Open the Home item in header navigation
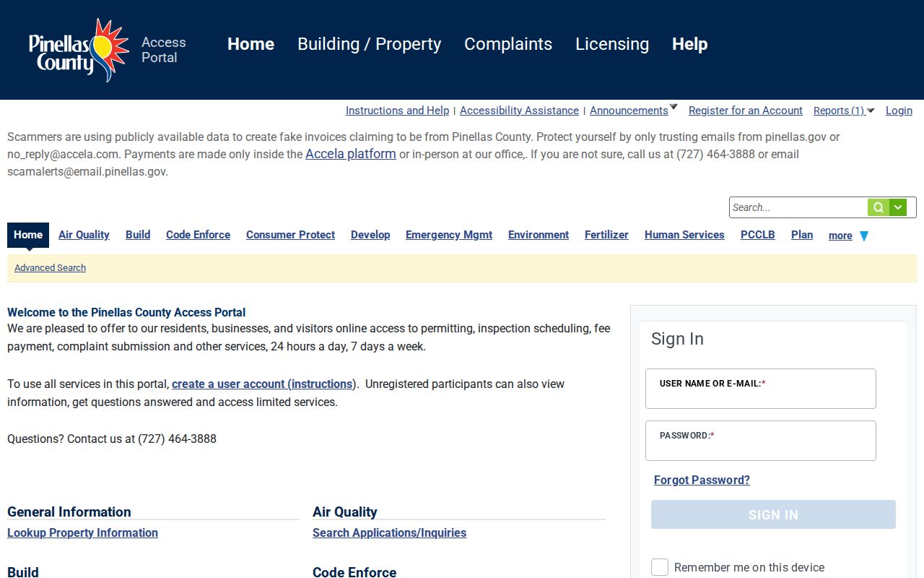The height and width of the screenshot is (578, 924). pos(250,44)
